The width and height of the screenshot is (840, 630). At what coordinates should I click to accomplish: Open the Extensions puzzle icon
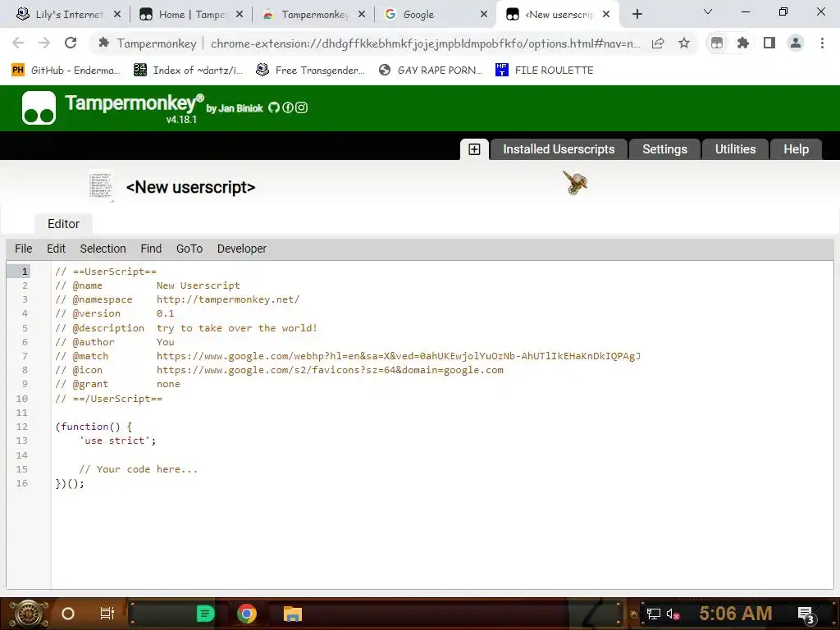click(743, 43)
